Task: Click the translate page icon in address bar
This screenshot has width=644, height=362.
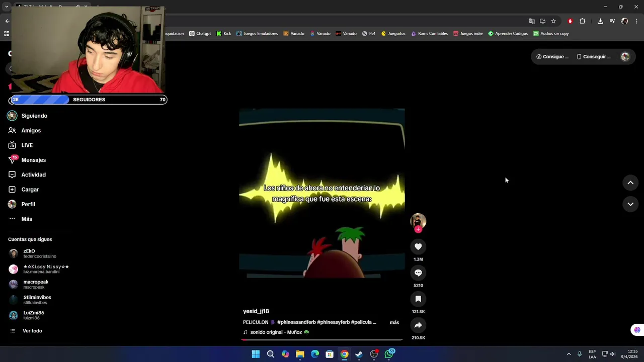Action: point(532,21)
